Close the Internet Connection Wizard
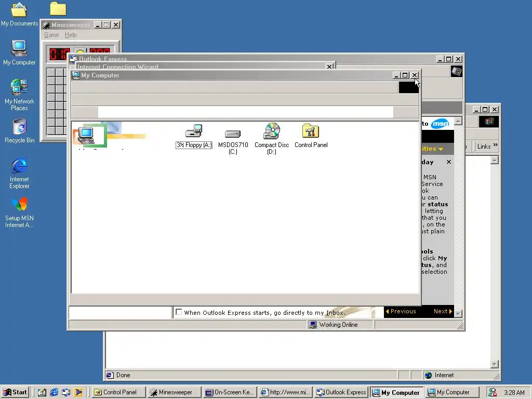532x399 pixels. click(329, 66)
